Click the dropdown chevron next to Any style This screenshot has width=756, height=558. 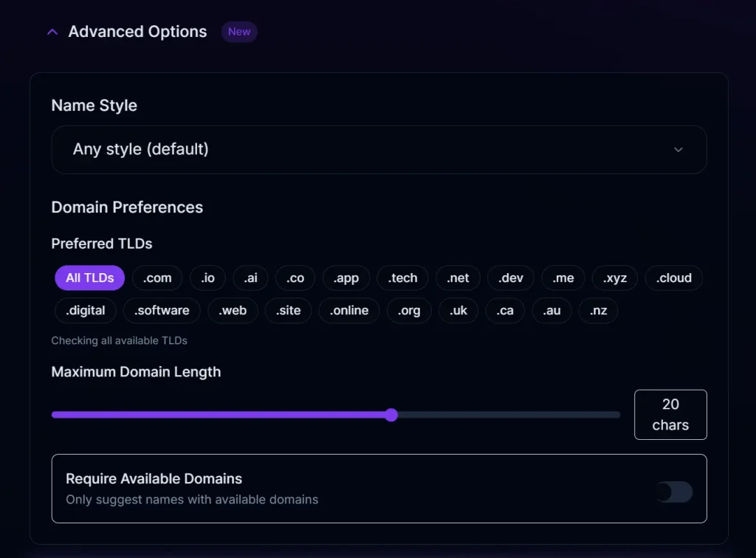[678, 149]
